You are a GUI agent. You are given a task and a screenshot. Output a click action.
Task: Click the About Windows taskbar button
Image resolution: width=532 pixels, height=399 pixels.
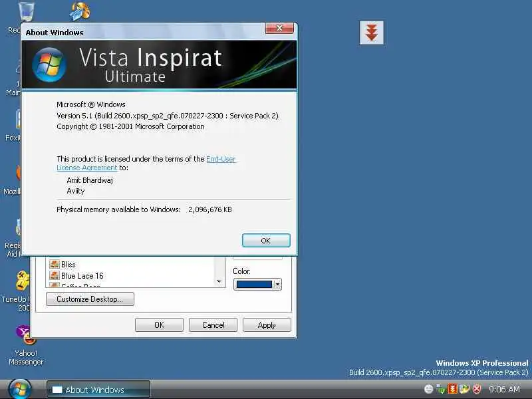pos(98,390)
